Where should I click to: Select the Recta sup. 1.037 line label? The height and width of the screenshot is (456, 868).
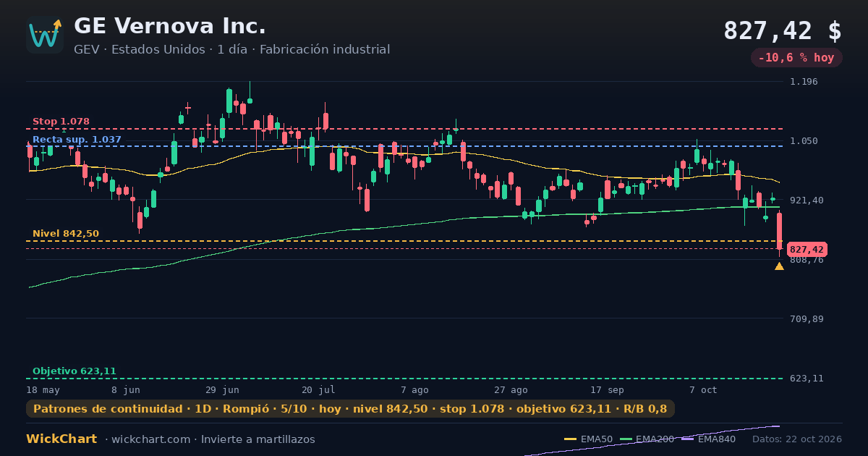point(77,140)
